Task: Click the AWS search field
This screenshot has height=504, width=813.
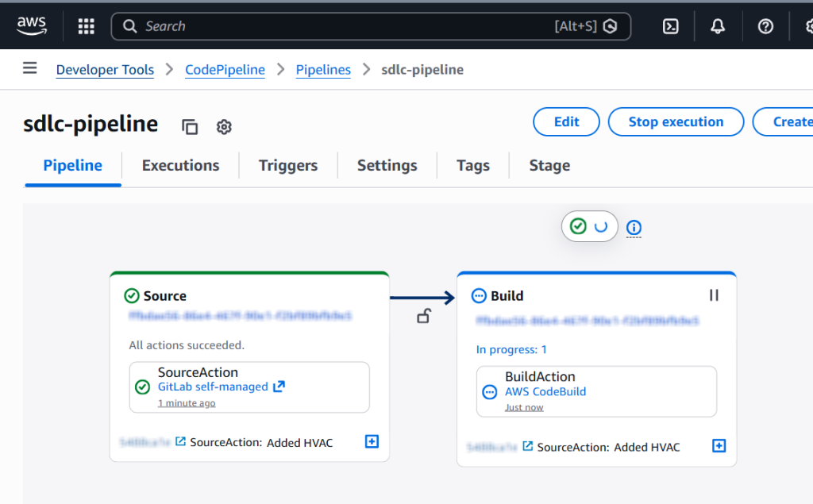Action: click(x=371, y=26)
